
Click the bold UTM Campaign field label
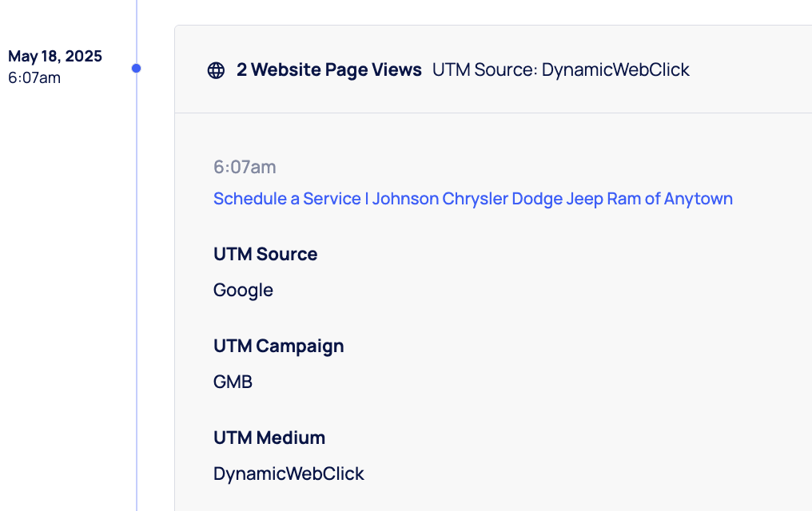pyautogui.click(x=278, y=347)
